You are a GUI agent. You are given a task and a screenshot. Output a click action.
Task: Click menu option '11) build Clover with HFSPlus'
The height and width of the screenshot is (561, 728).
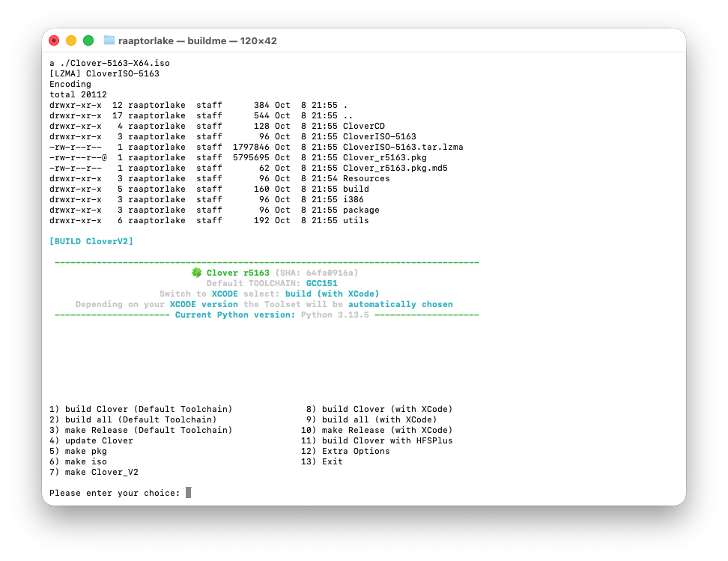[377, 440]
